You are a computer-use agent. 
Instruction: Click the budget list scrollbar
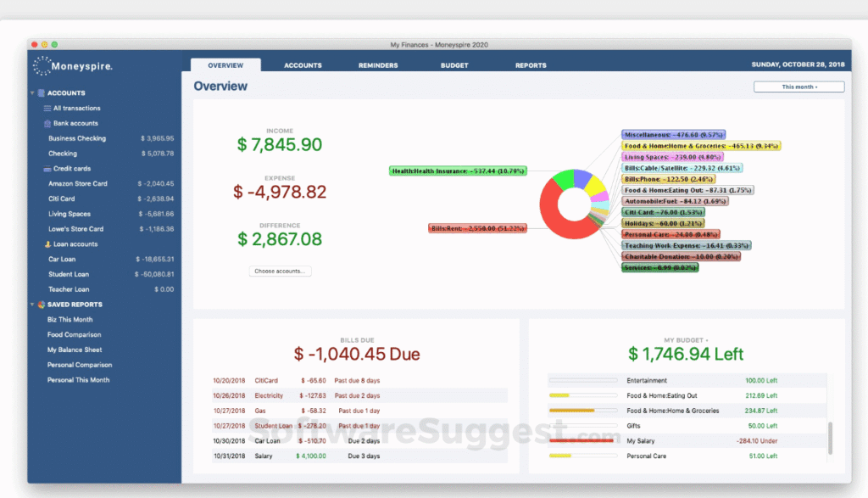point(830,438)
